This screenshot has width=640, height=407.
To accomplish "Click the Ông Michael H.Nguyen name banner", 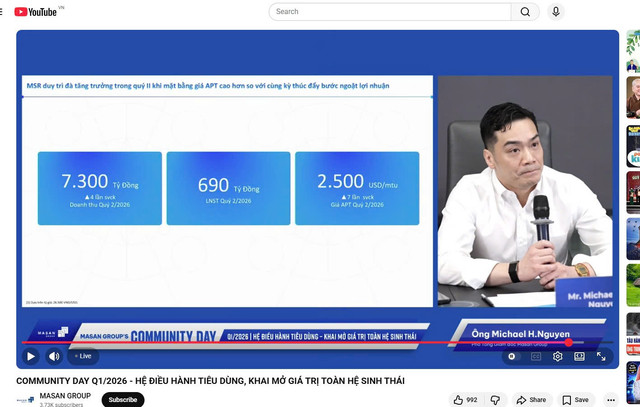I will tap(527, 335).
